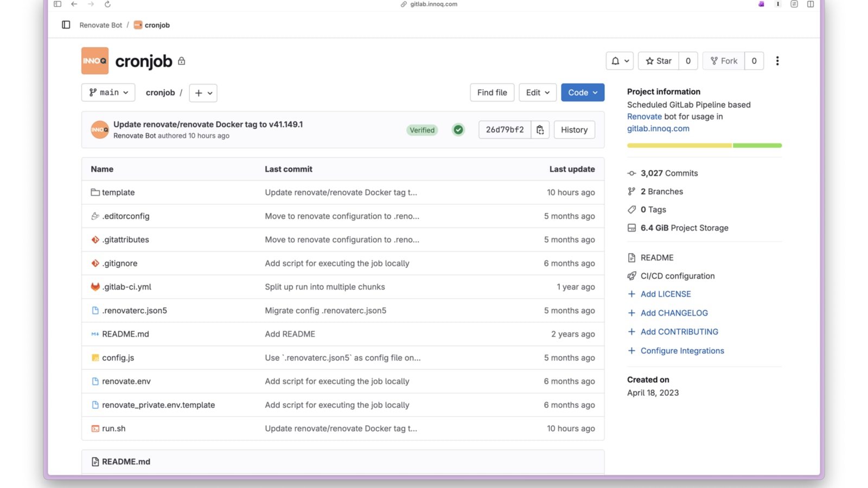Click the green pipeline passed status icon
The width and height of the screenshot is (868, 488).
click(458, 130)
